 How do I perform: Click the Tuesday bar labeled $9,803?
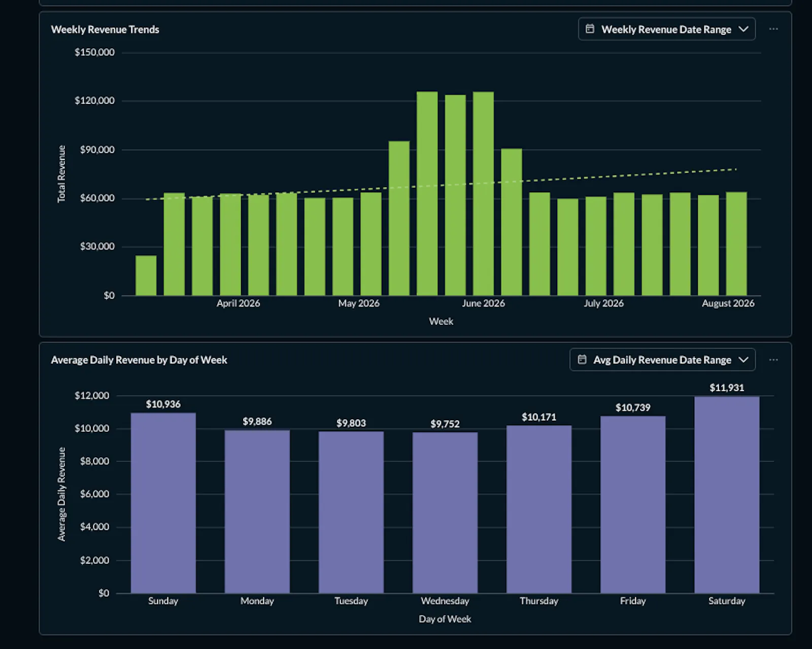click(351, 512)
